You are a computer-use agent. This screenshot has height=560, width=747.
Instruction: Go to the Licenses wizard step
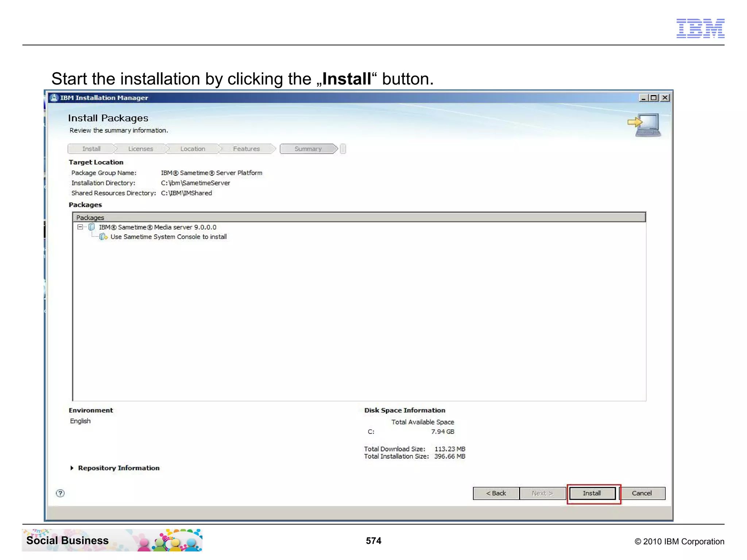click(140, 149)
